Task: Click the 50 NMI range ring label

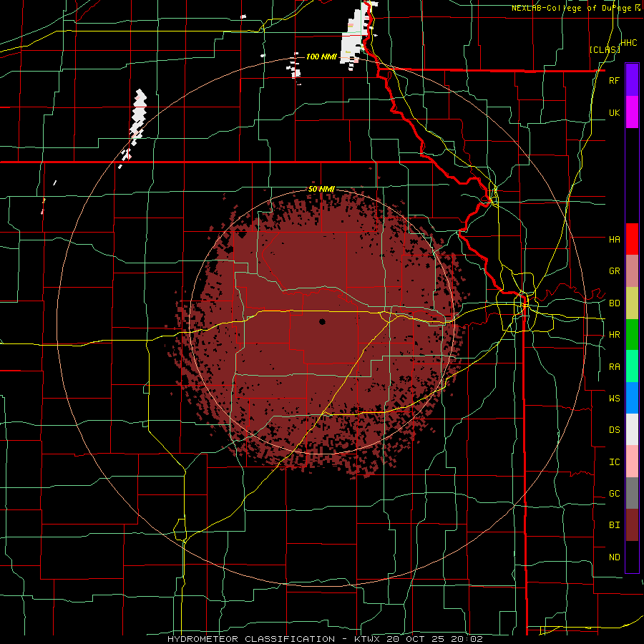Action: pos(321,190)
